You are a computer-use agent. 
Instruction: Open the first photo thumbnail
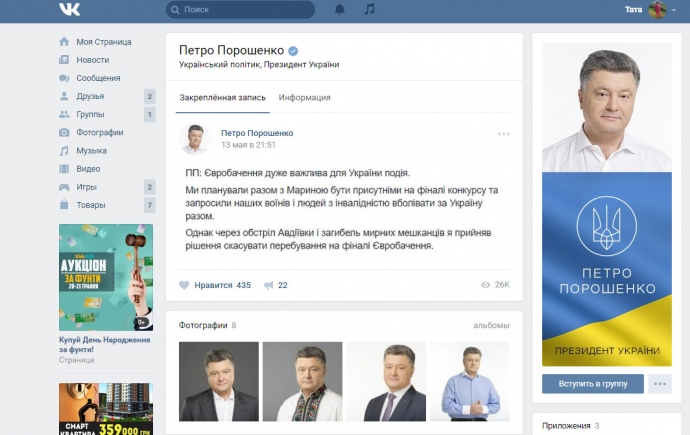point(218,381)
